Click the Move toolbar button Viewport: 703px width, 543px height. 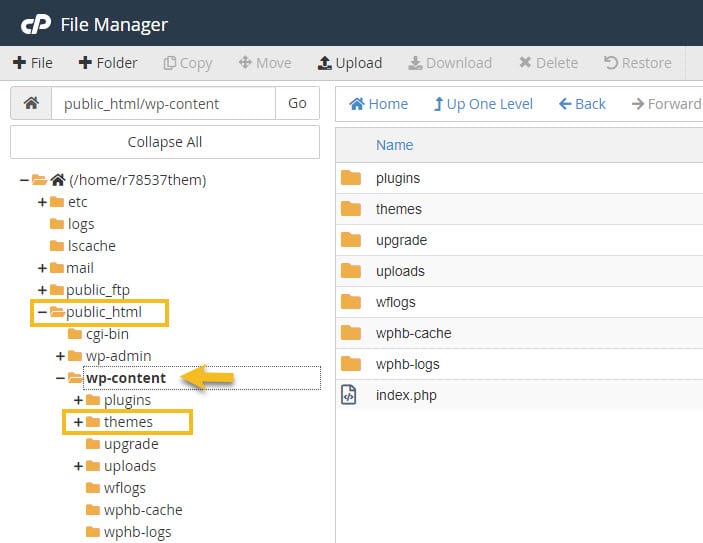tap(265, 63)
